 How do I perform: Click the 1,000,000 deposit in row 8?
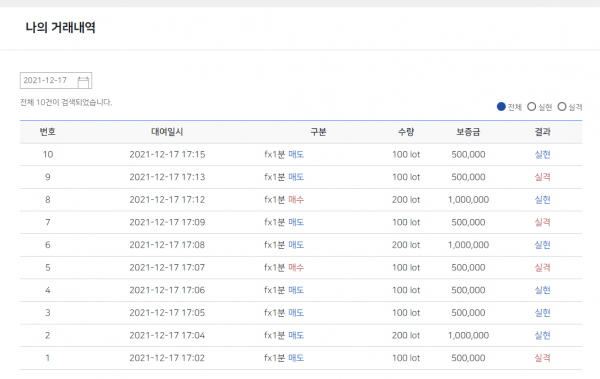pos(468,199)
